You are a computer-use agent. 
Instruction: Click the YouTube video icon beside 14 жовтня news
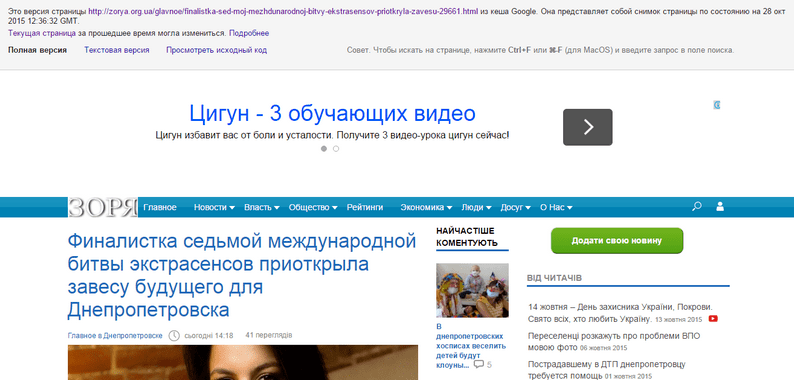(713, 319)
